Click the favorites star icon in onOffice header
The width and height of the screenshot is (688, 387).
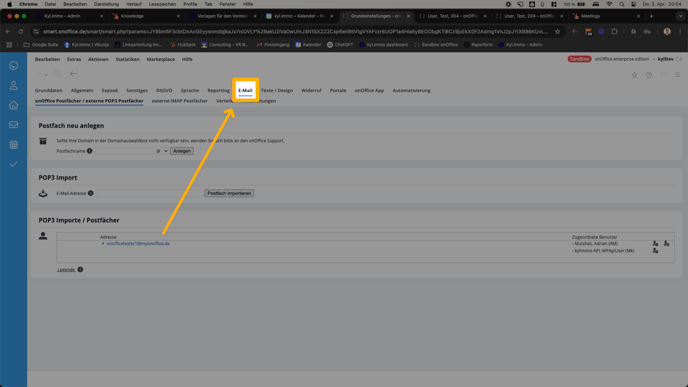[634, 75]
